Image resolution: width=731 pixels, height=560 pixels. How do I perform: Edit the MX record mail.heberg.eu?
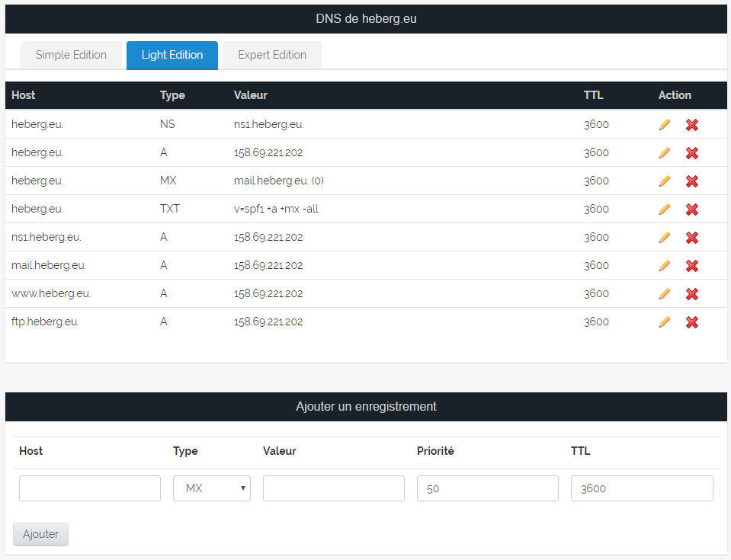(x=664, y=181)
